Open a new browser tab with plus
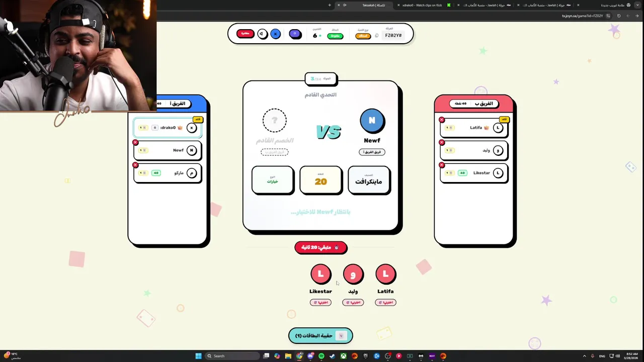 click(330, 5)
